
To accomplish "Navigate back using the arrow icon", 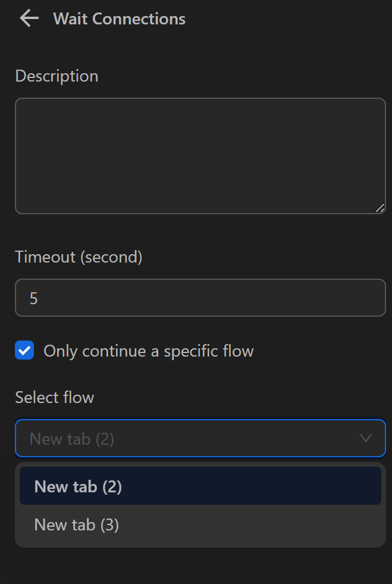I will pyautogui.click(x=28, y=18).
